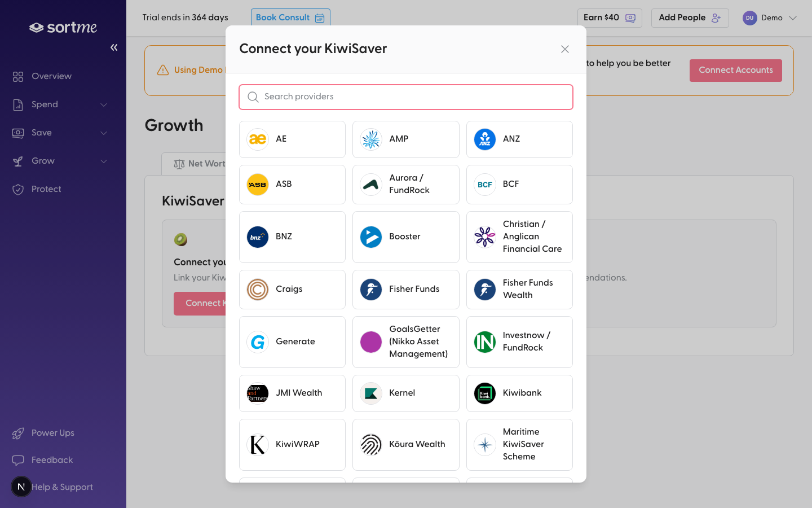Screen dimensions: 812x508
Task: Click the Add People button
Action: (690, 17)
